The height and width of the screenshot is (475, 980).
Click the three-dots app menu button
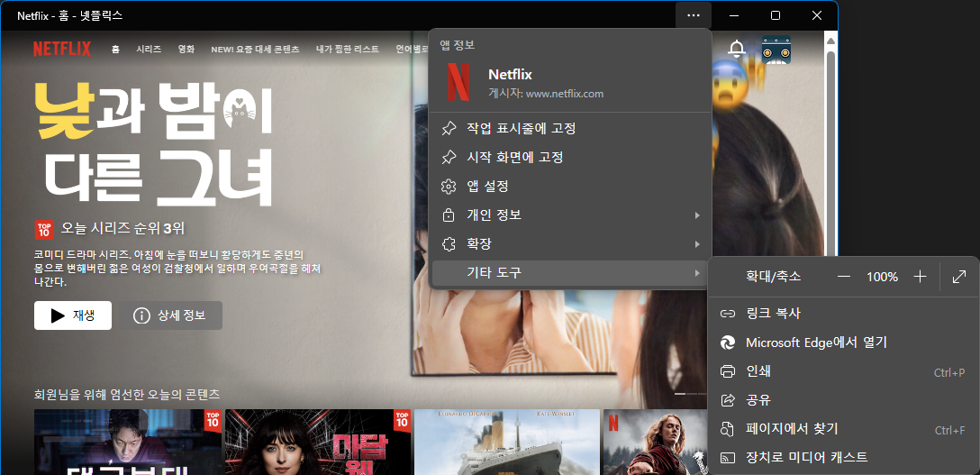tap(694, 15)
